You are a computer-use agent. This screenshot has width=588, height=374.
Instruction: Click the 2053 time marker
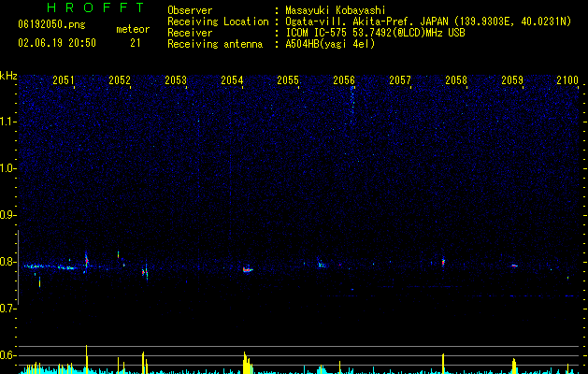pyautogui.click(x=176, y=80)
